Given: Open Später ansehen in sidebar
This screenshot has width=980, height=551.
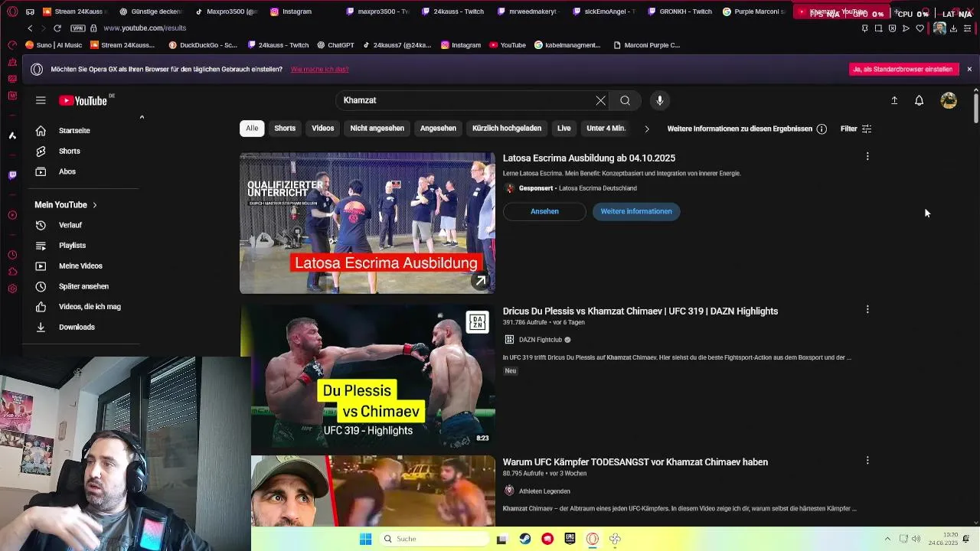Looking at the screenshot, I should 83,286.
